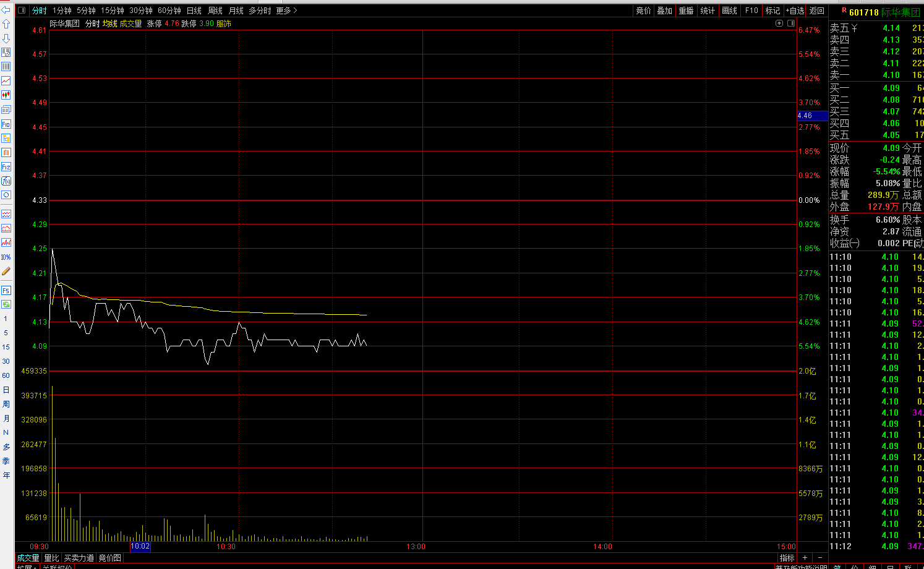
Task: Toggle the panel icon left of 分时 tab
Action: (22, 11)
